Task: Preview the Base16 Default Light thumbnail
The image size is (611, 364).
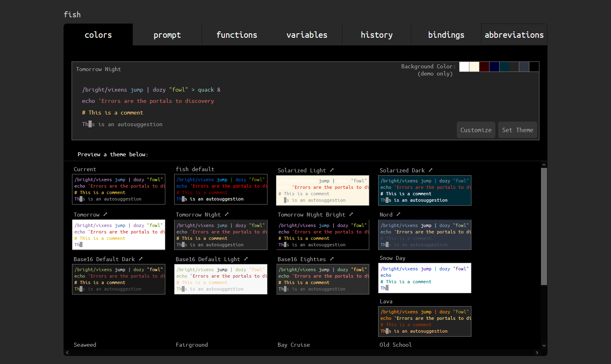Action: 221,279
